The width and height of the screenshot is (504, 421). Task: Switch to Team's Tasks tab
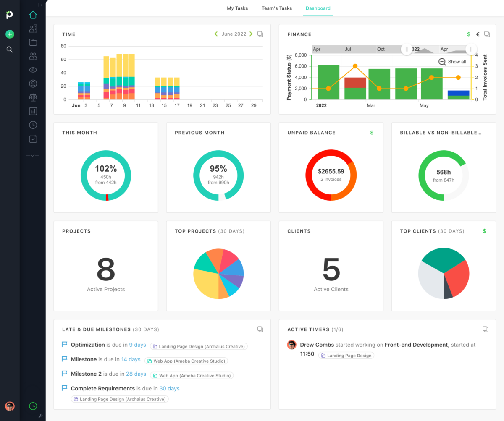(x=277, y=8)
